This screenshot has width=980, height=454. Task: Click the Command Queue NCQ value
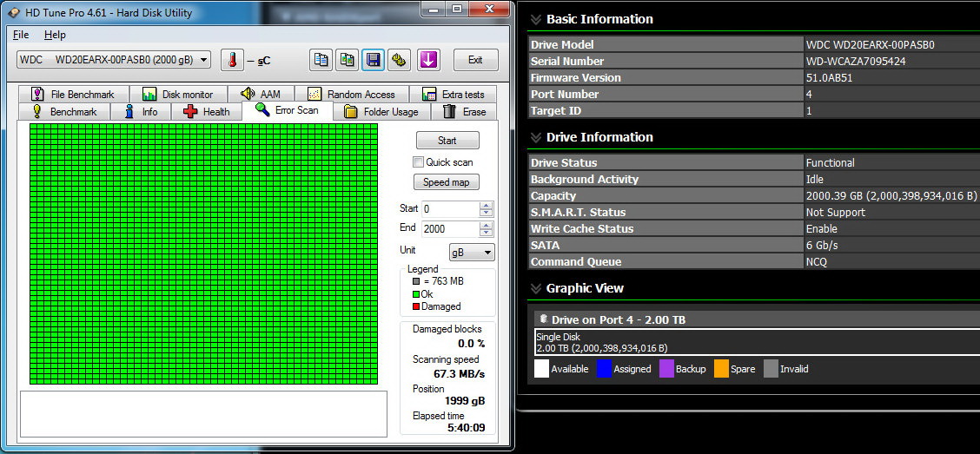click(817, 262)
